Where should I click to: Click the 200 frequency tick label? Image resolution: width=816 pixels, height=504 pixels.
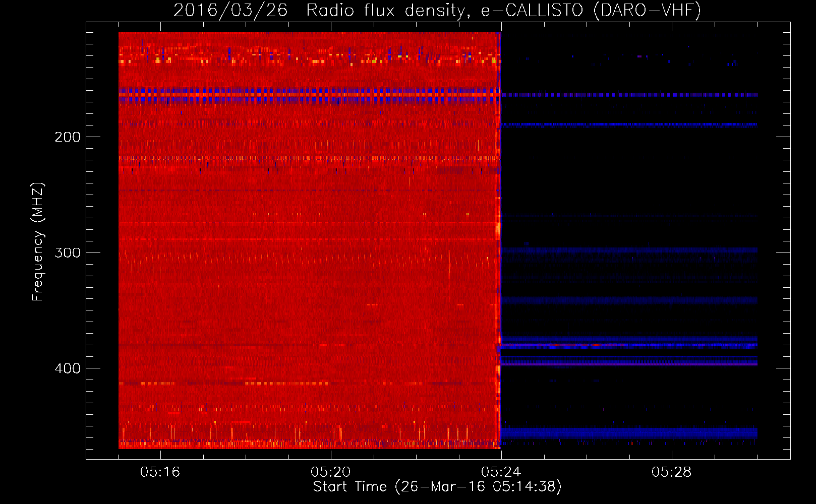tap(68, 137)
